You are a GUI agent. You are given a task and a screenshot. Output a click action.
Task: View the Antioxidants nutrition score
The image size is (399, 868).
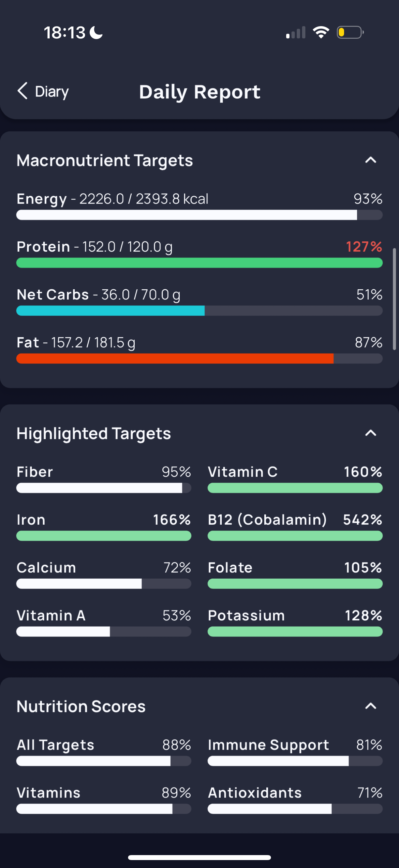295,799
